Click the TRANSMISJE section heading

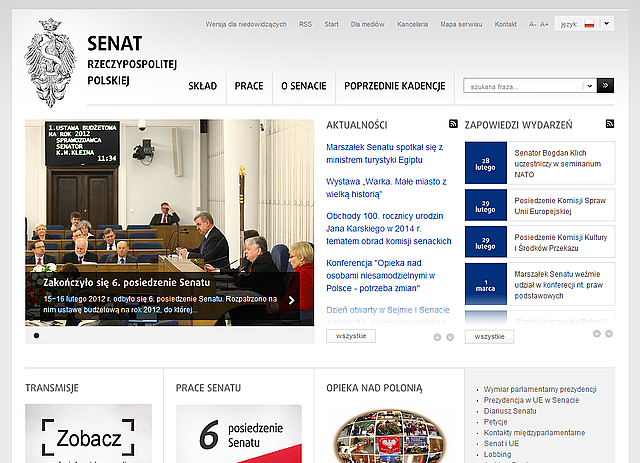point(52,388)
